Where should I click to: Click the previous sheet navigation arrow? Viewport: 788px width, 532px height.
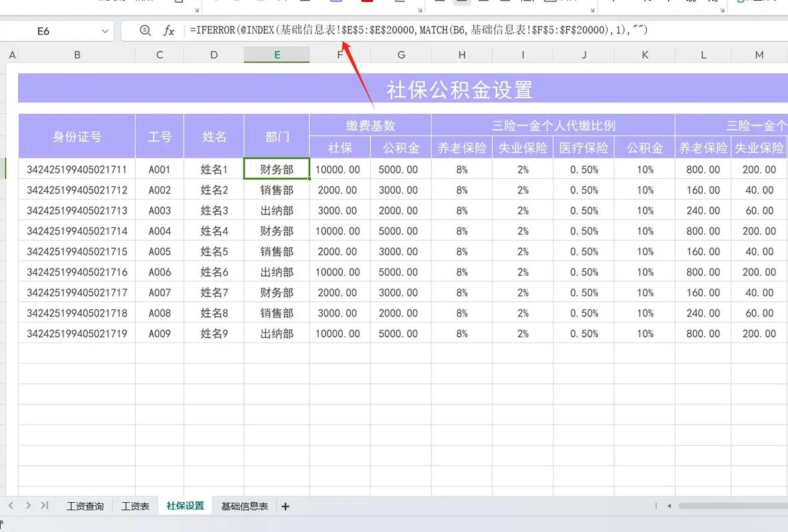(x=10, y=506)
